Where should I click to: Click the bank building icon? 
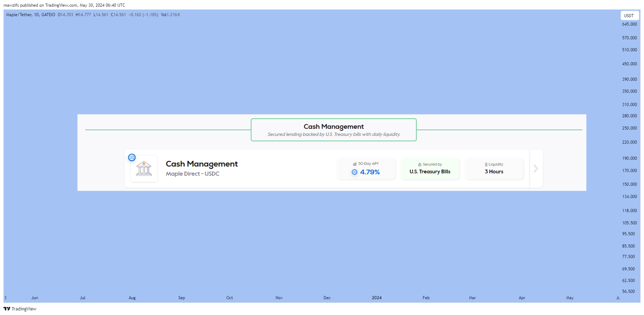tap(144, 169)
